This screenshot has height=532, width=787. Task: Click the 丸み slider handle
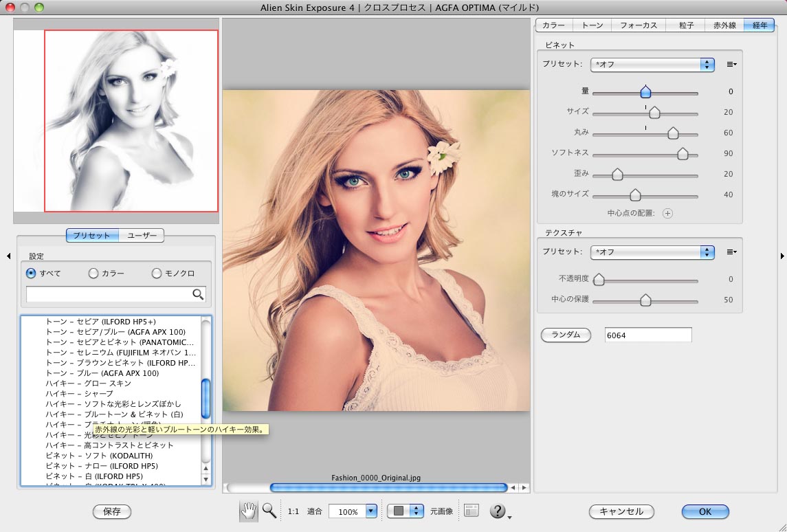click(673, 133)
